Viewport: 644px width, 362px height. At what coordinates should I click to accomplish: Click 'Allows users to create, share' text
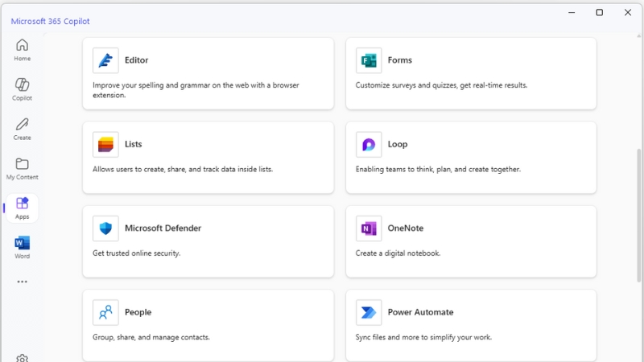point(183,169)
